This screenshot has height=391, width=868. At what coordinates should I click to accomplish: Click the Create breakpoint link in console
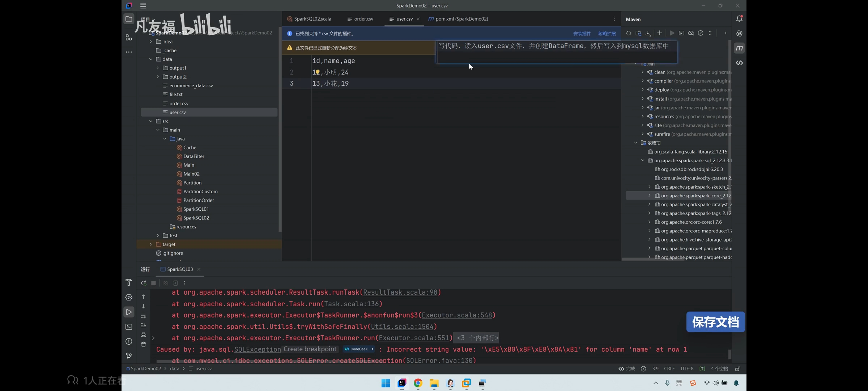tap(310, 349)
